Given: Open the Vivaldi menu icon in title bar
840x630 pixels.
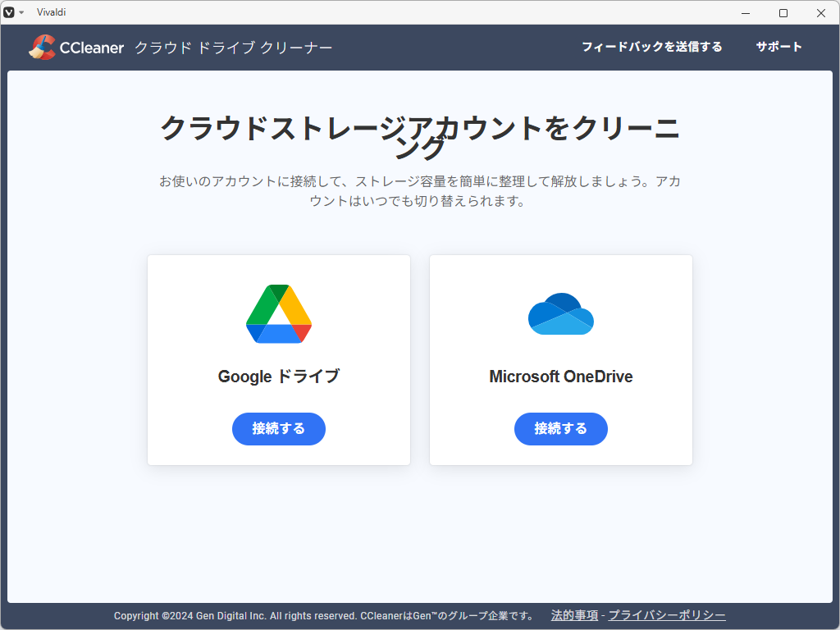Looking at the screenshot, I should 8,12.
